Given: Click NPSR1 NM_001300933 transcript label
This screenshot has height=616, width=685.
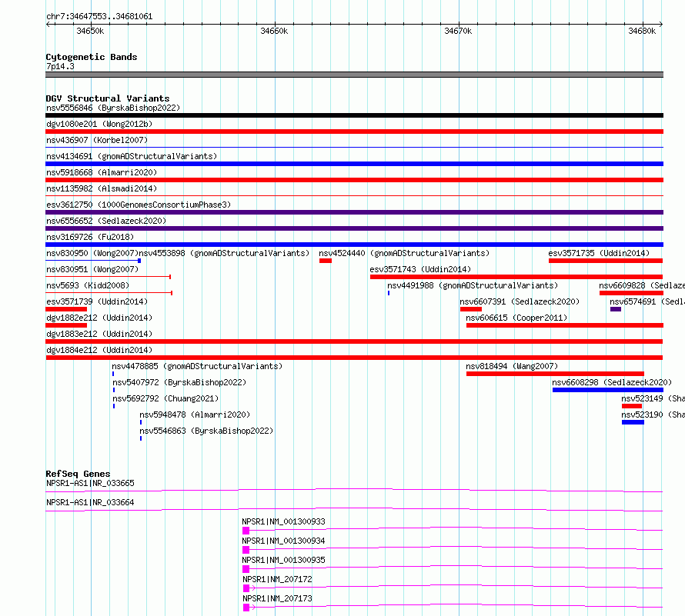Looking at the screenshot, I should (x=283, y=521).
